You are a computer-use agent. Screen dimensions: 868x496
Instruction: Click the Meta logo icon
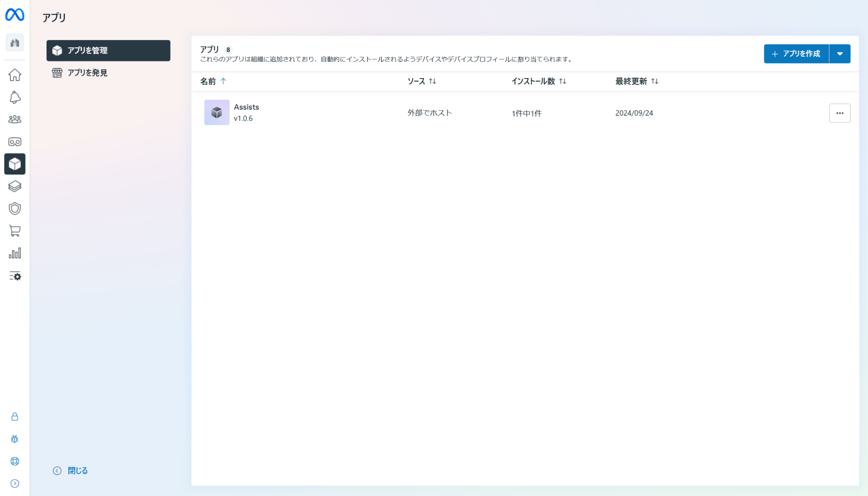point(15,15)
